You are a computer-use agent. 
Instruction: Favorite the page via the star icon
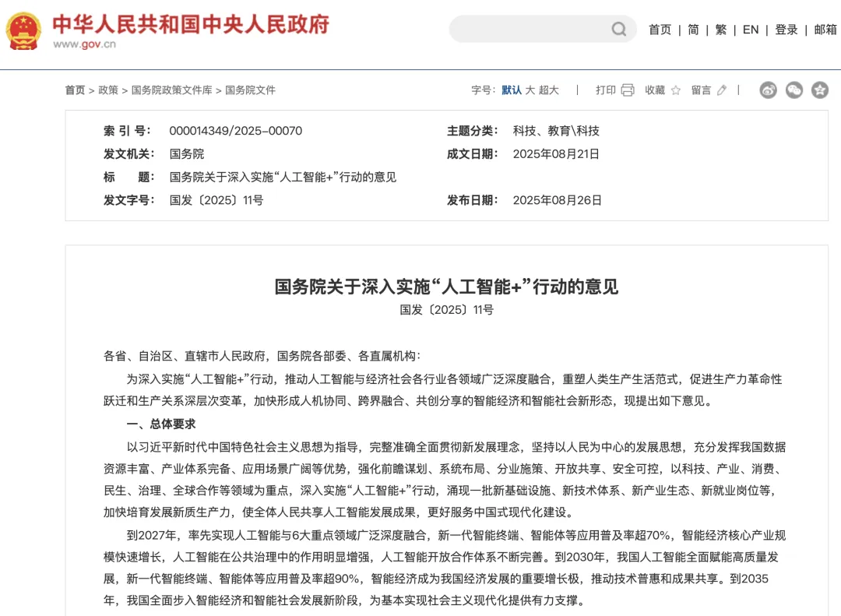676,90
